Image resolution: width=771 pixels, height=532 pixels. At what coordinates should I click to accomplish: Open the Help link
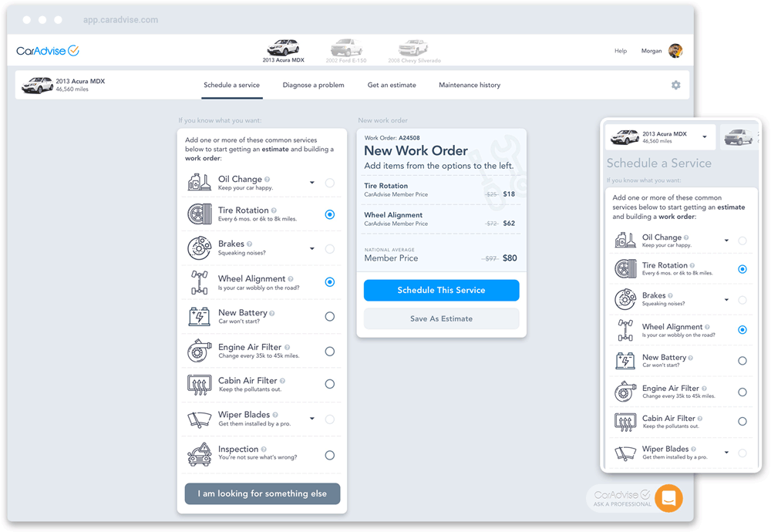pos(621,51)
